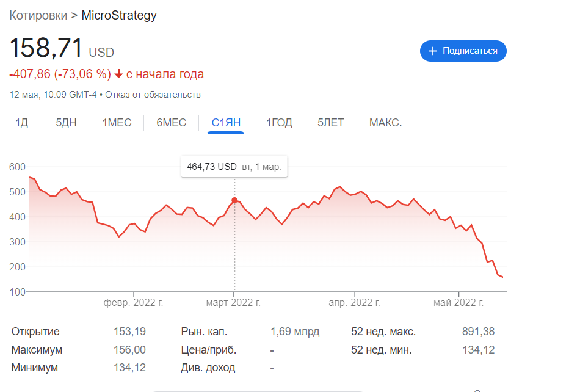
Task: Click the red chart point for 1 мар.
Action: coord(235,200)
